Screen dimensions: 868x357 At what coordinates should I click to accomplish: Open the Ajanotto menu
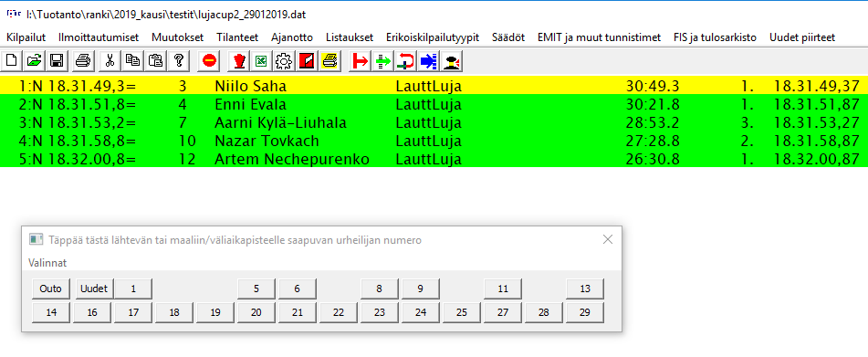[x=292, y=37]
